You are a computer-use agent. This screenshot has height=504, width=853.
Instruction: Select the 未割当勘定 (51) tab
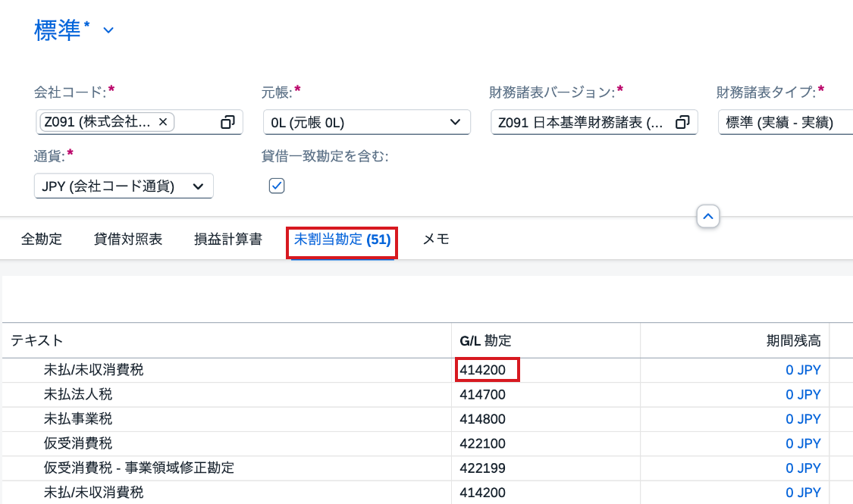click(342, 239)
